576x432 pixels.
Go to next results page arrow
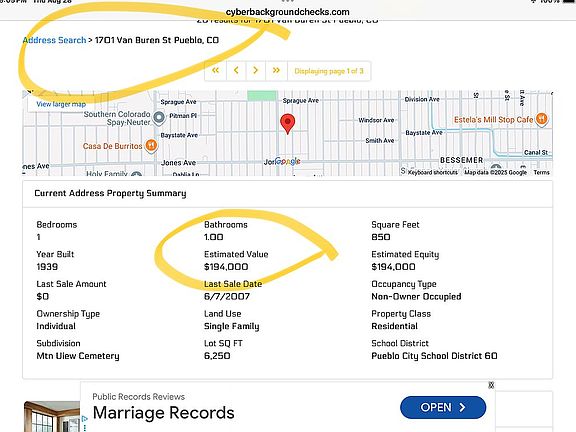[x=256, y=71]
